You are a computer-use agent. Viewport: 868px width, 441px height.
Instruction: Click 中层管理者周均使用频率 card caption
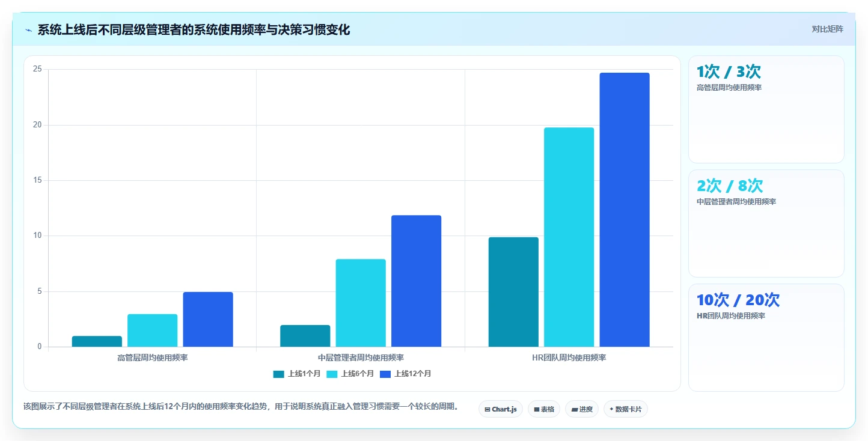pos(736,202)
